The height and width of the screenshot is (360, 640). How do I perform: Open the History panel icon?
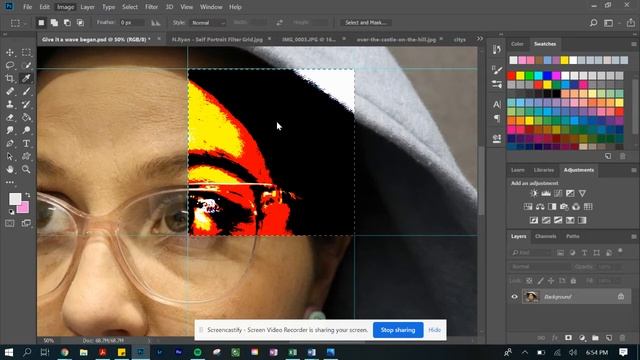point(497,50)
